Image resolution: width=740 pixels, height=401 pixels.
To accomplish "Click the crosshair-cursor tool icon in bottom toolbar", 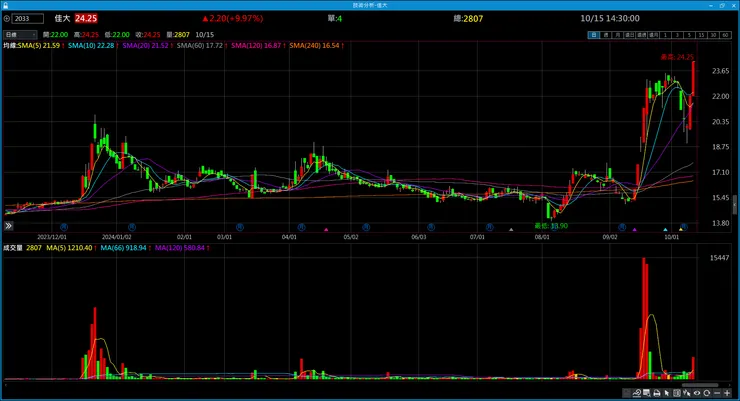I will (687, 393).
